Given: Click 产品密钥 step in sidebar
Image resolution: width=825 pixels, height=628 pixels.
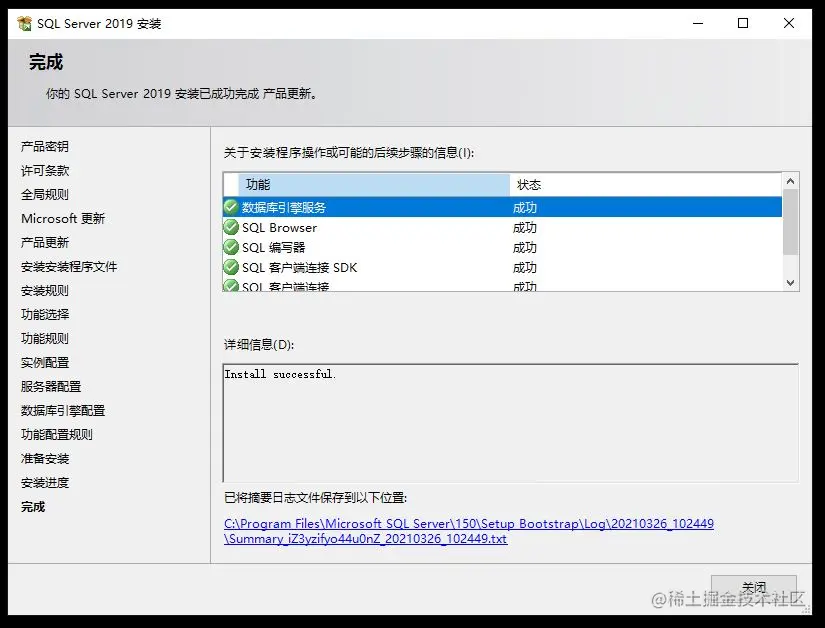Looking at the screenshot, I should click(45, 146).
